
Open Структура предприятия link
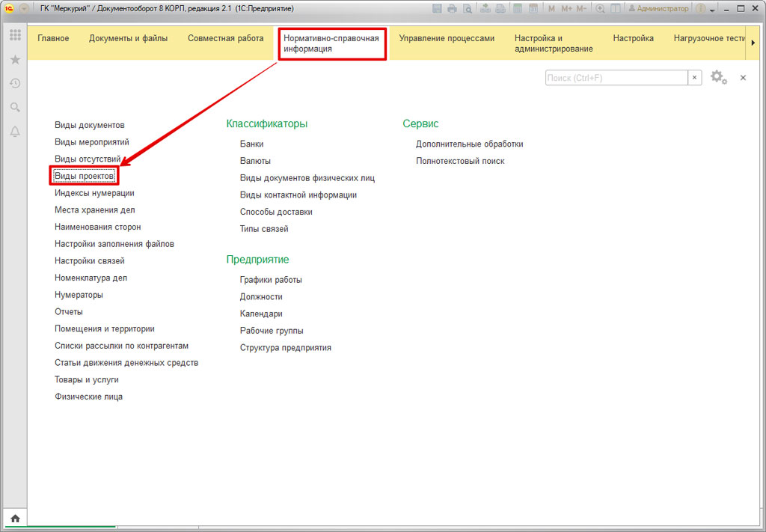(285, 348)
